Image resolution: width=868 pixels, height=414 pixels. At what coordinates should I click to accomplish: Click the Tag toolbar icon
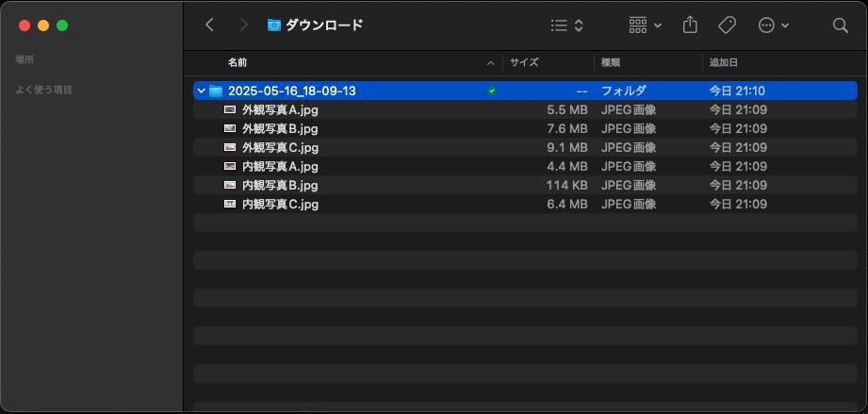(727, 25)
